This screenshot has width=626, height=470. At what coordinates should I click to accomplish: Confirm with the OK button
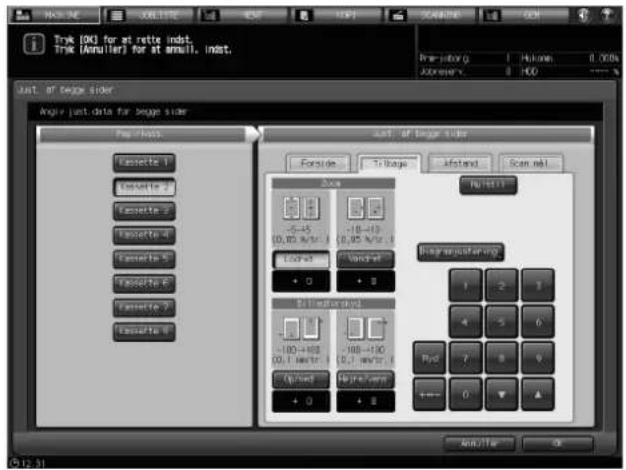(558, 443)
